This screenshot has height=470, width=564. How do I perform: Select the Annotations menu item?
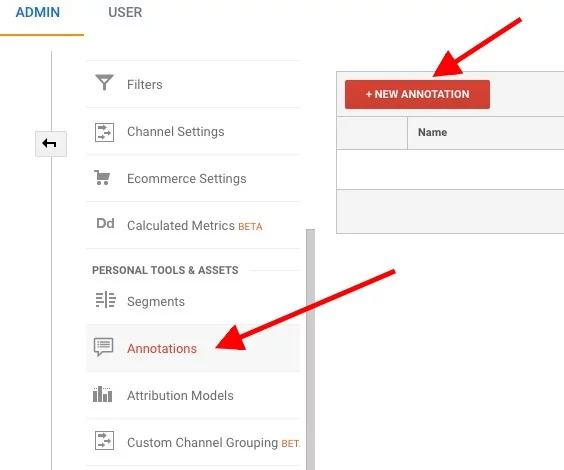(x=162, y=348)
